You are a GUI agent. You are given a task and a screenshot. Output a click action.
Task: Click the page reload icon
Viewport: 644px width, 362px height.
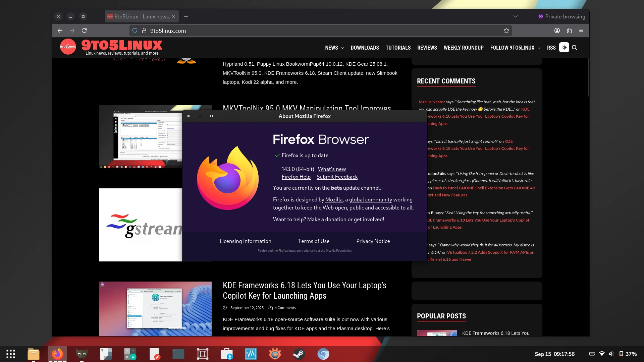coord(84,31)
